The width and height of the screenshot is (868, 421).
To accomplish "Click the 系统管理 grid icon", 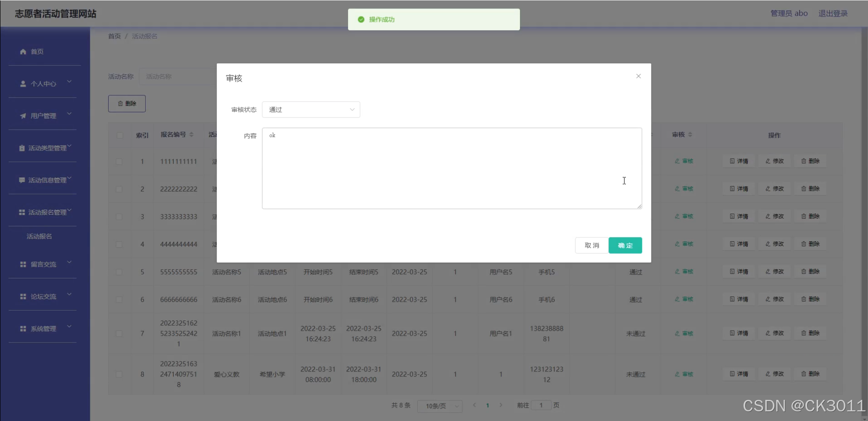I will tap(23, 329).
